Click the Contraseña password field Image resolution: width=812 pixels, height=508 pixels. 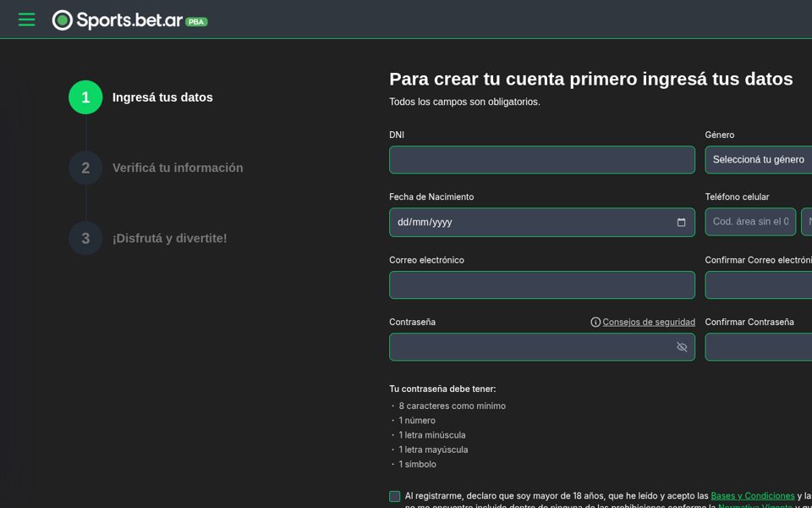tap(542, 347)
